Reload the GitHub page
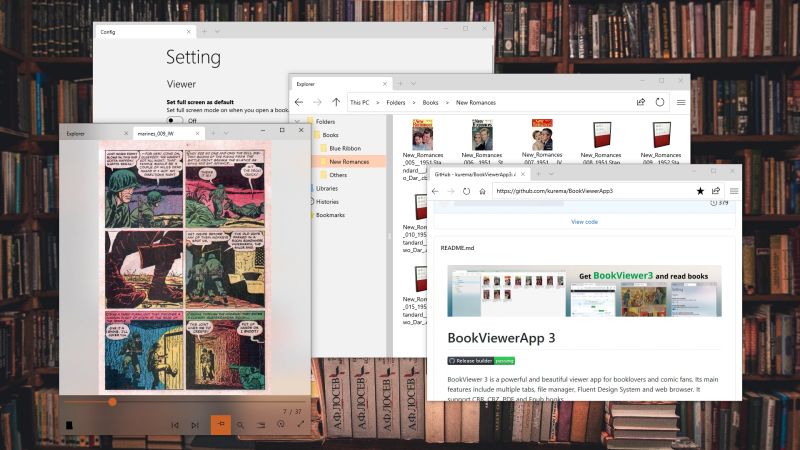Screen dimensions: 800x450 point(466,191)
